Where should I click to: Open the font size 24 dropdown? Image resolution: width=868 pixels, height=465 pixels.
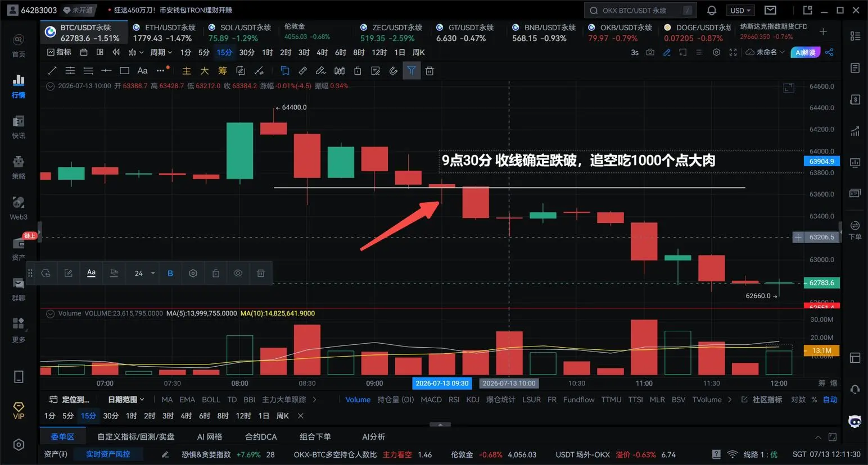pos(144,273)
